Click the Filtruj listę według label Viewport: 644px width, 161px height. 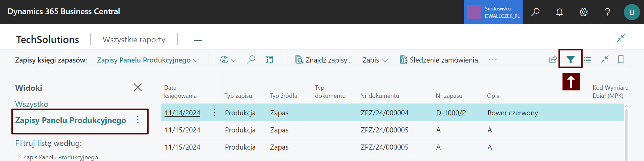(x=48, y=143)
